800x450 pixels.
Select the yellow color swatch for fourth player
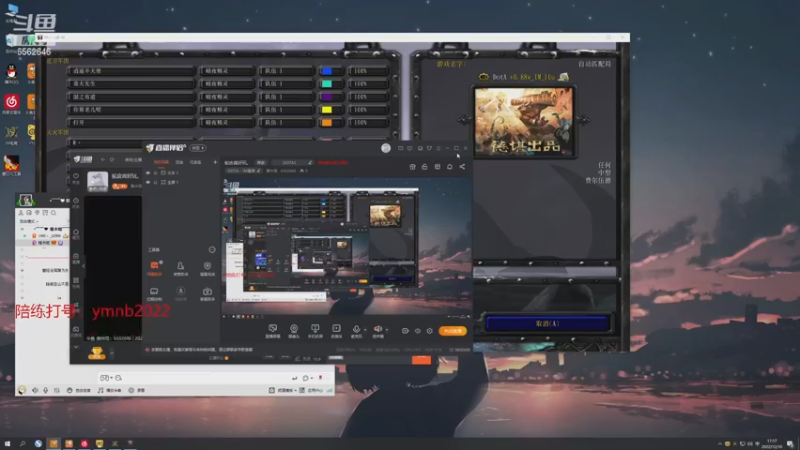click(327, 110)
